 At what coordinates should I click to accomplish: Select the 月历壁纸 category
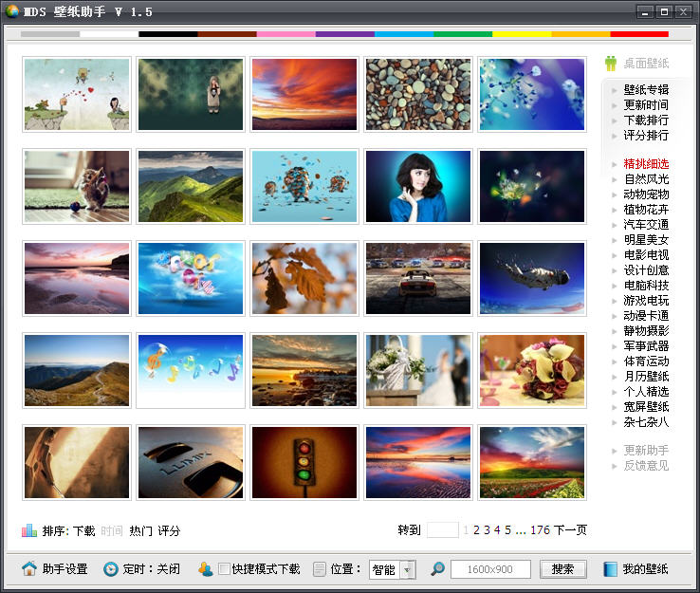tap(646, 377)
